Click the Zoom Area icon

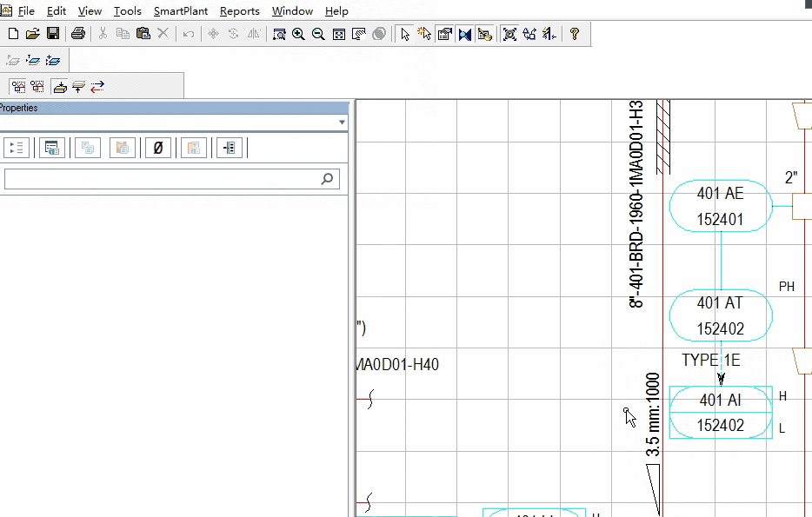[x=279, y=34]
